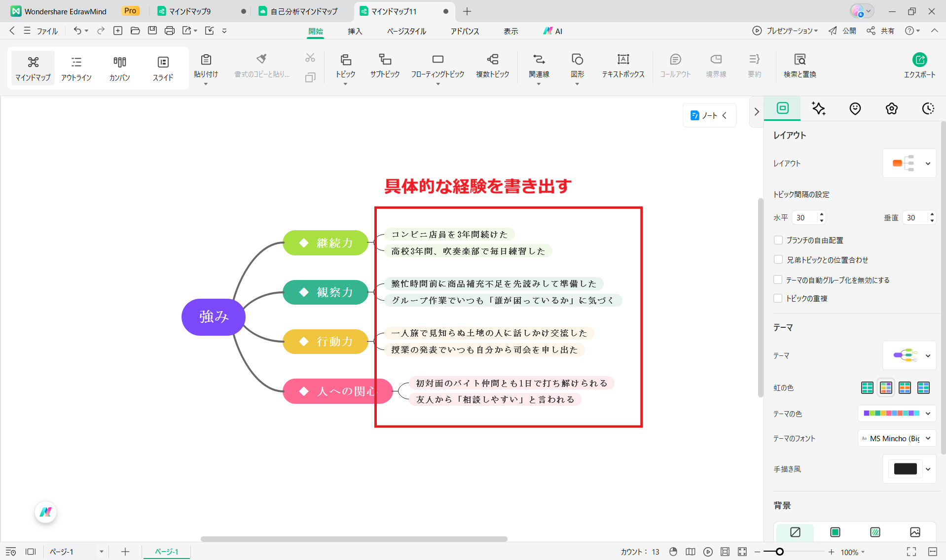
Task: Select the solid color background option
Action: (x=835, y=532)
